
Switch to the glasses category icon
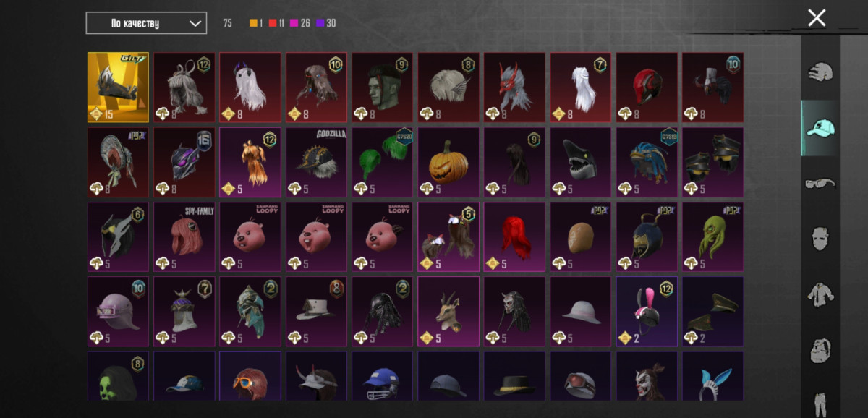(820, 183)
